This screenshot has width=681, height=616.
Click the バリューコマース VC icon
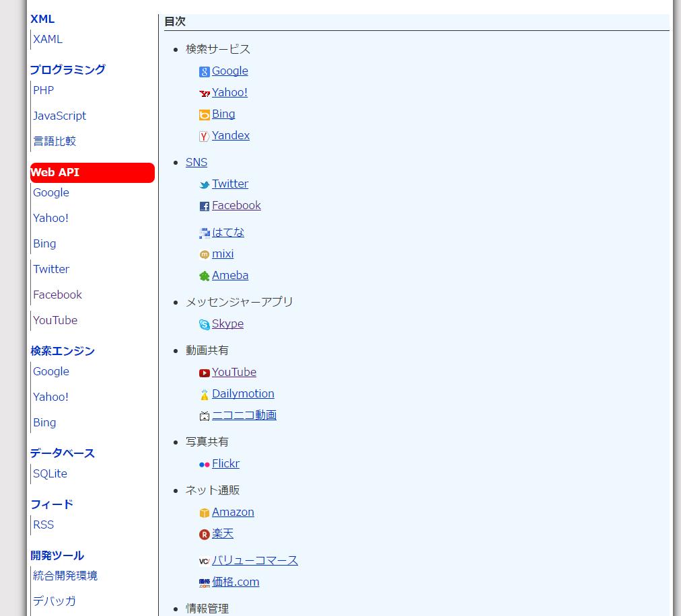coord(204,562)
